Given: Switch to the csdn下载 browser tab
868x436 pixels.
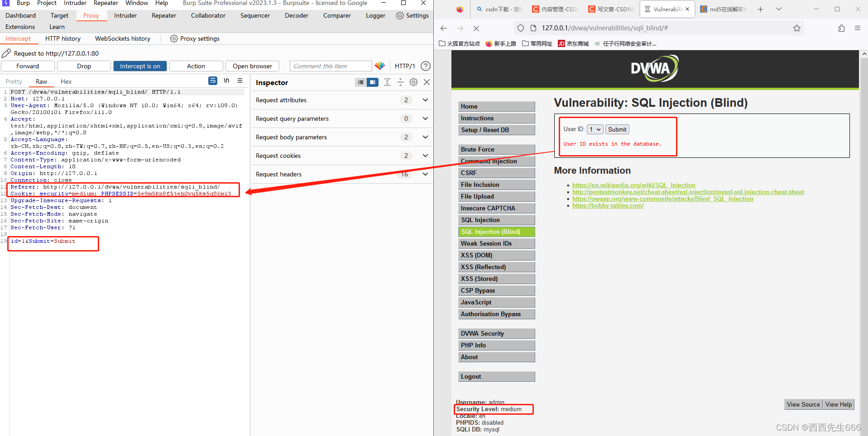Looking at the screenshot, I should coord(499,9).
